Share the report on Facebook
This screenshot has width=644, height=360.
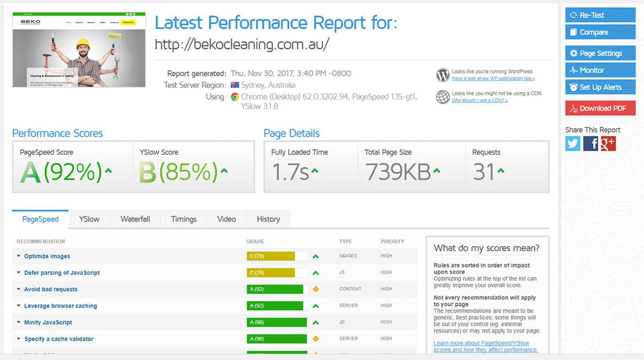590,144
